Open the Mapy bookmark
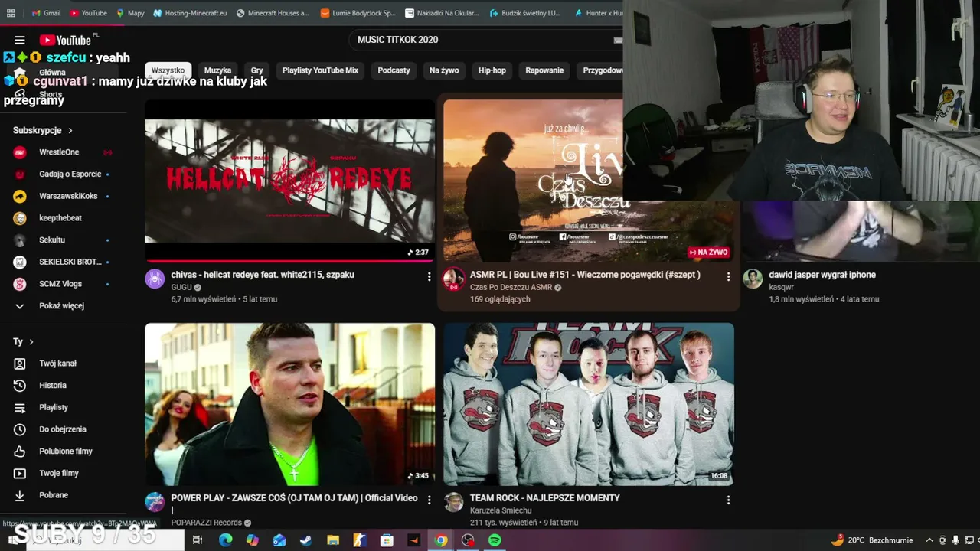The width and height of the screenshot is (980, 551). click(130, 13)
